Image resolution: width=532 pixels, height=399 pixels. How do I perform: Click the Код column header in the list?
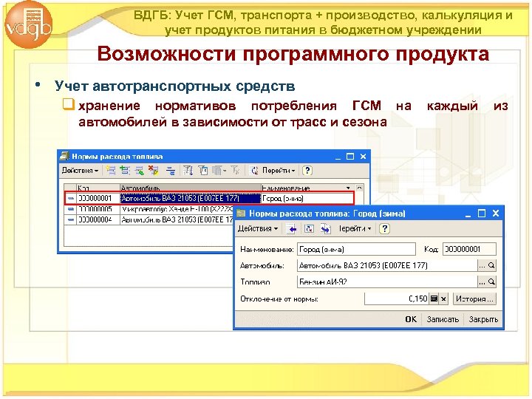click(98, 188)
